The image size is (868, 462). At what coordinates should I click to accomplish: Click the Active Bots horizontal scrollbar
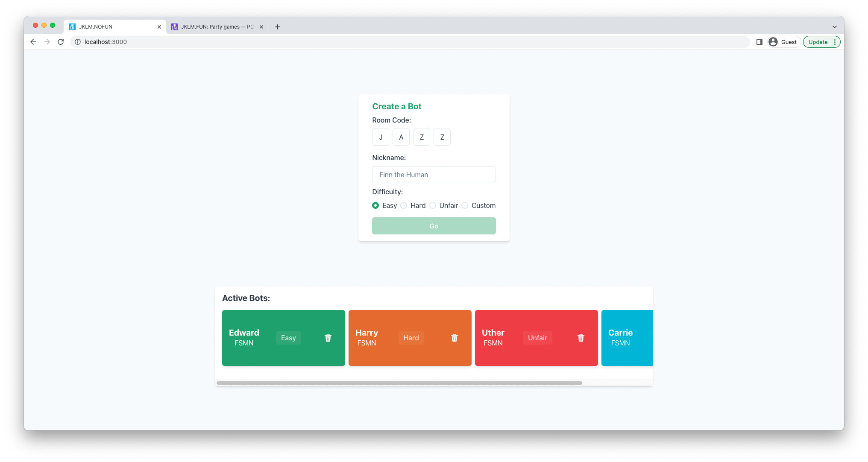399,383
